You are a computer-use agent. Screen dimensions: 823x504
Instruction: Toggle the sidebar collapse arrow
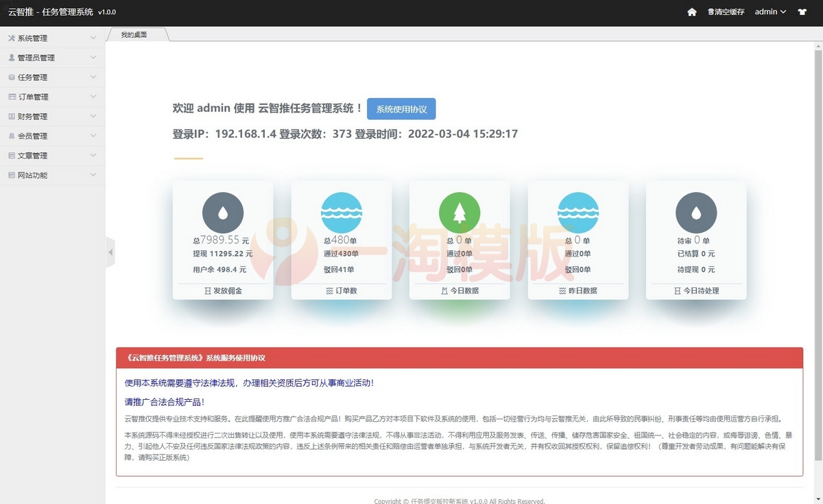pos(110,252)
